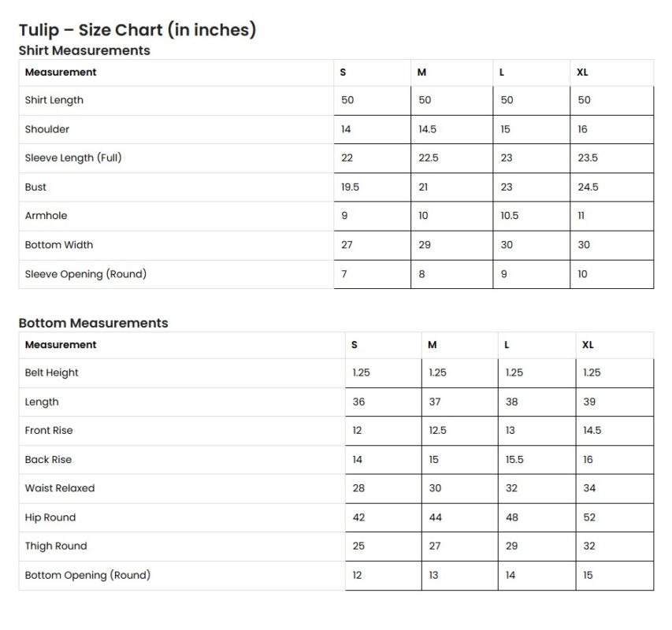Select the "Bottom Measurements" heading
Screen dimensions: 672x630
pyautogui.click(x=93, y=323)
